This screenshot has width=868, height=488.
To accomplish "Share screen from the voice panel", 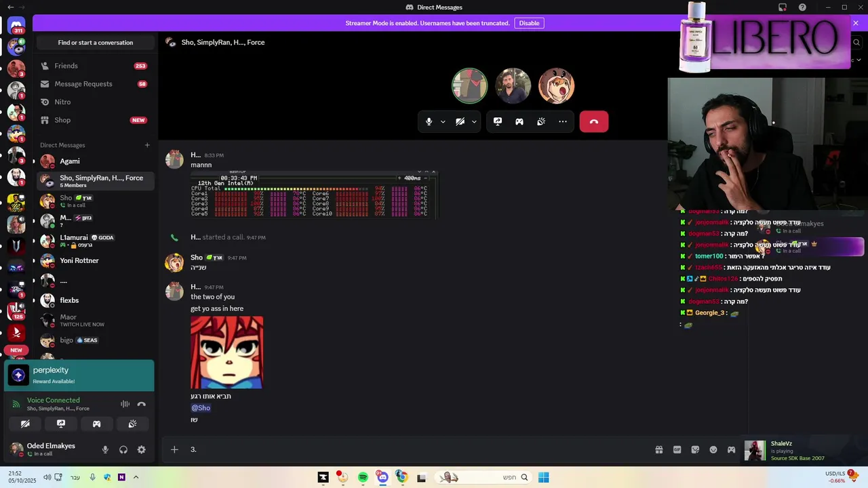I will pyautogui.click(x=61, y=424).
